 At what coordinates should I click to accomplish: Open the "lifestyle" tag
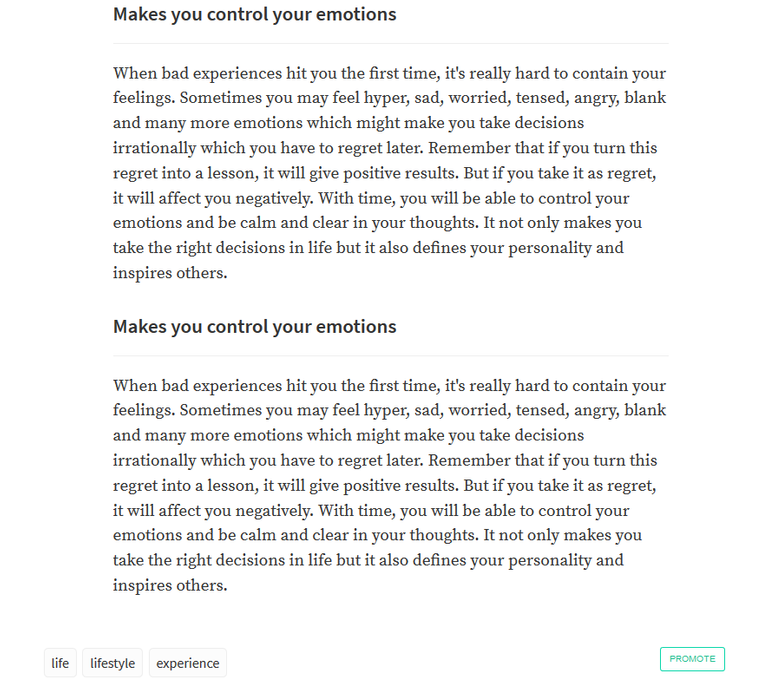[112, 663]
